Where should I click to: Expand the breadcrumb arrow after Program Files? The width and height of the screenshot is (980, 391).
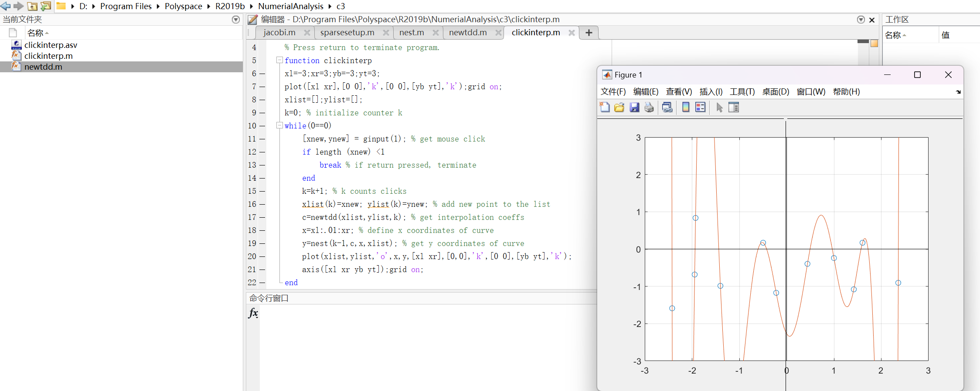coord(158,6)
